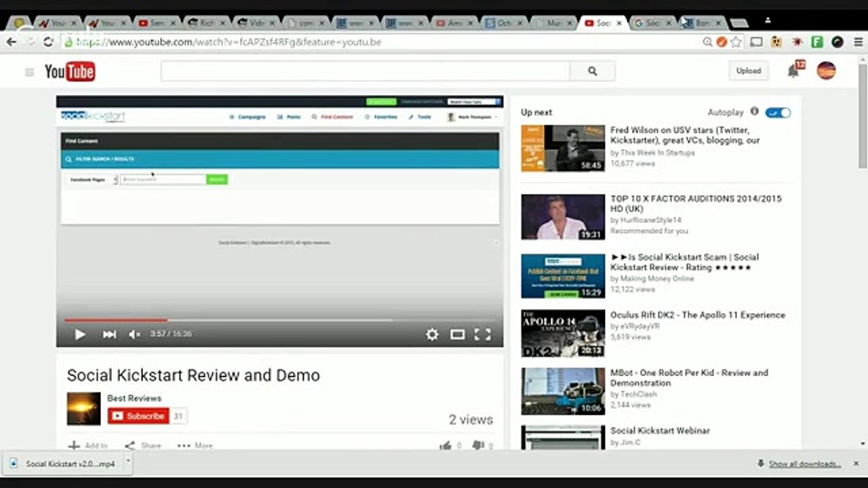Click the youtube.com address bar URL
Viewport: 868px width, 488px height.
pyautogui.click(x=229, y=42)
